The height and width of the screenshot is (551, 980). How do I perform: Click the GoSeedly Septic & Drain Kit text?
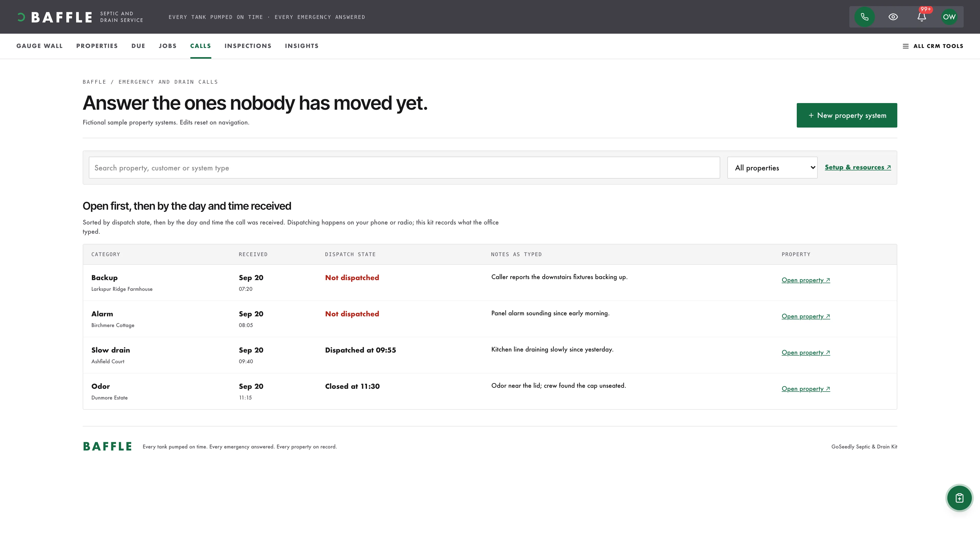(864, 447)
